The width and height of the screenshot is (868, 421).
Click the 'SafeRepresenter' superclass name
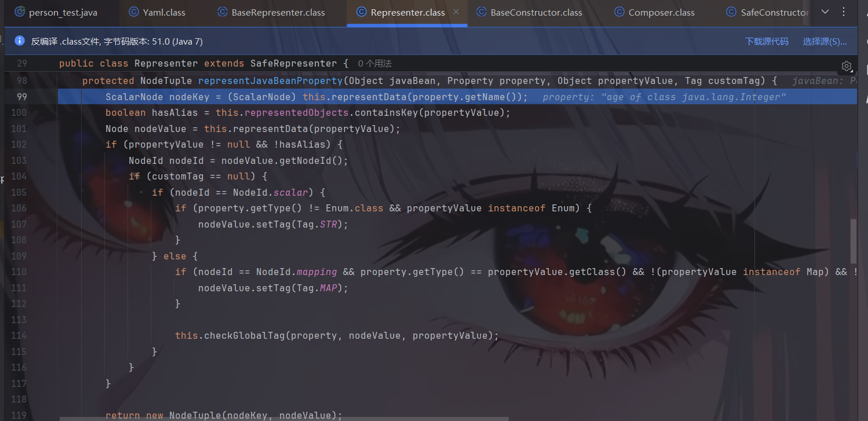point(293,64)
